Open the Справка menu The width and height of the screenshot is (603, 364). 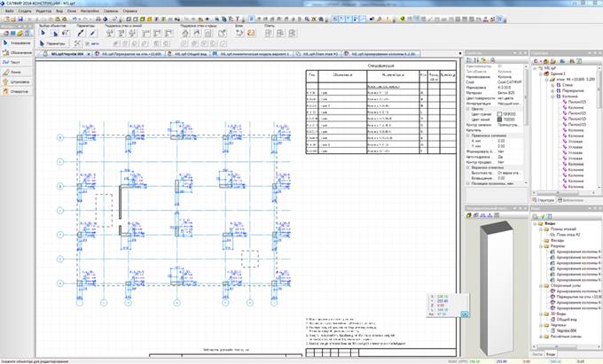pyautogui.click(x=130, y=12)
